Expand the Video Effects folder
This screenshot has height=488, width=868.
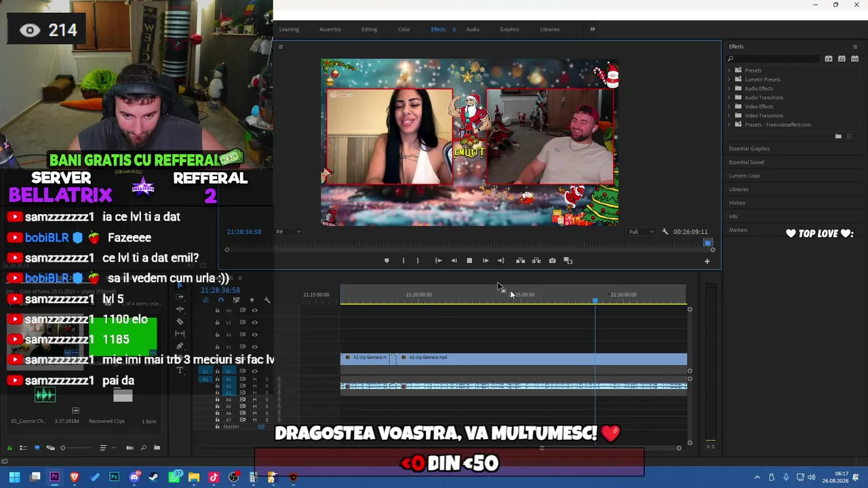point(730,106)
